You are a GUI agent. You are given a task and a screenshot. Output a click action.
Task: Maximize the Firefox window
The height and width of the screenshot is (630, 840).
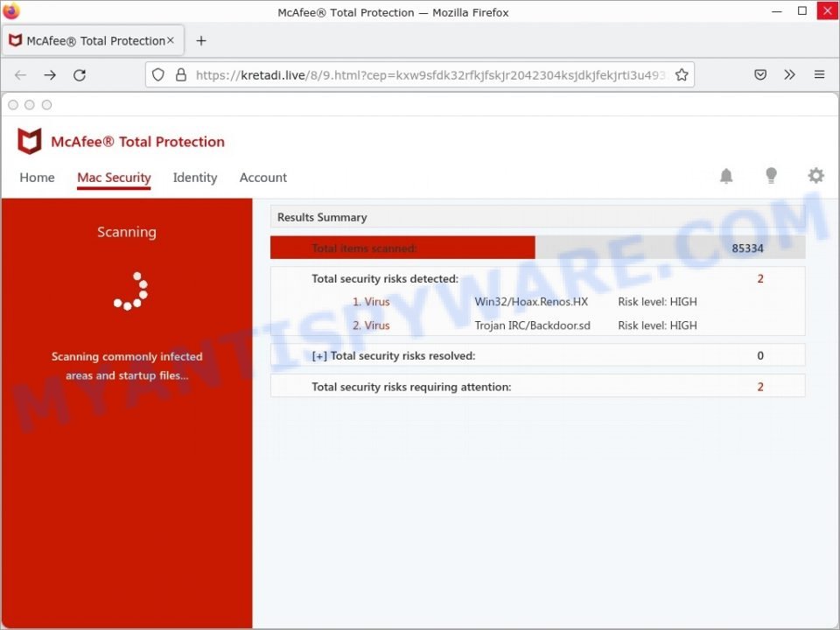802,11
